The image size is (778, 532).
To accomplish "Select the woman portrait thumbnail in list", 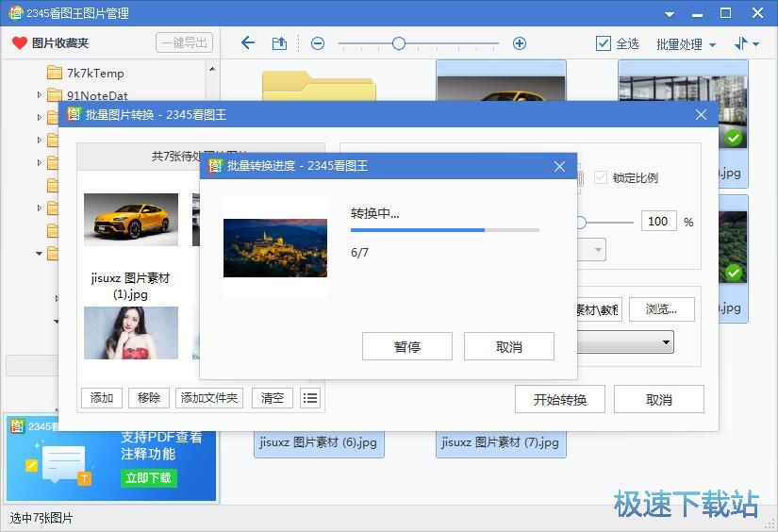I will click(x=131, y=332).
